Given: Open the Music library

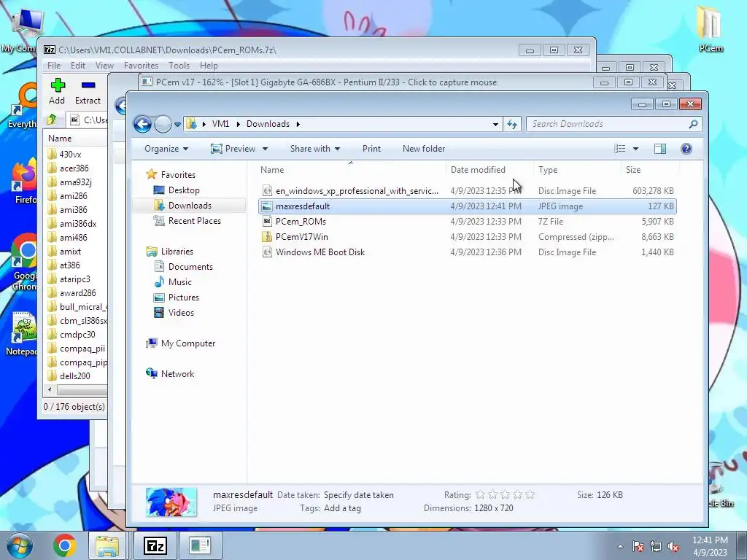Looking at the screenshot, I should 179,282.
